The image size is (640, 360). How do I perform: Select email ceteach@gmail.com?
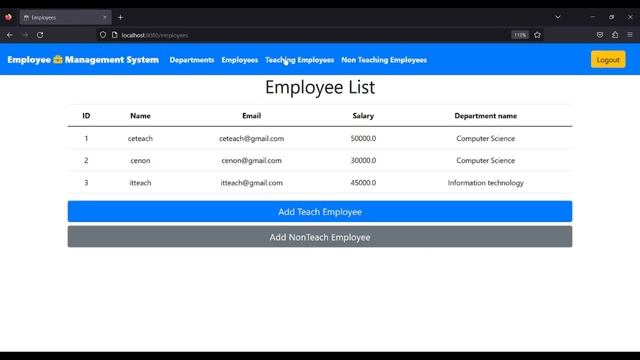click(251, 138)
